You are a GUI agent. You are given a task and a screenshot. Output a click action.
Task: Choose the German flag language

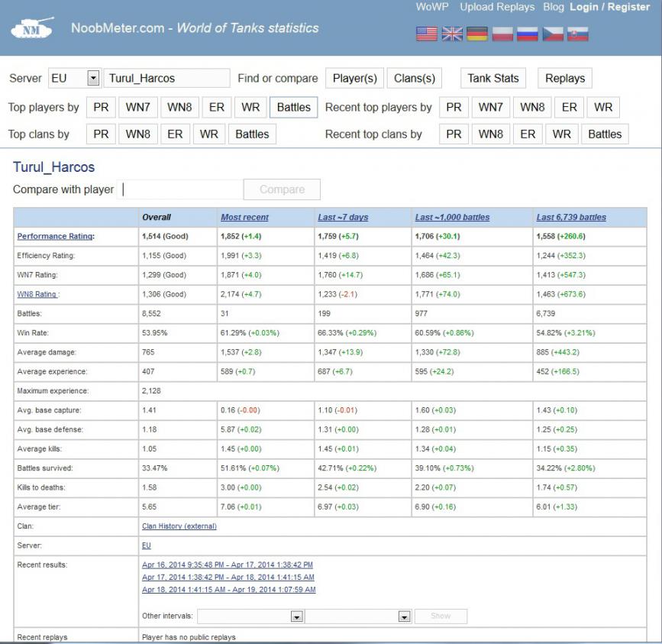click(477, 34)
